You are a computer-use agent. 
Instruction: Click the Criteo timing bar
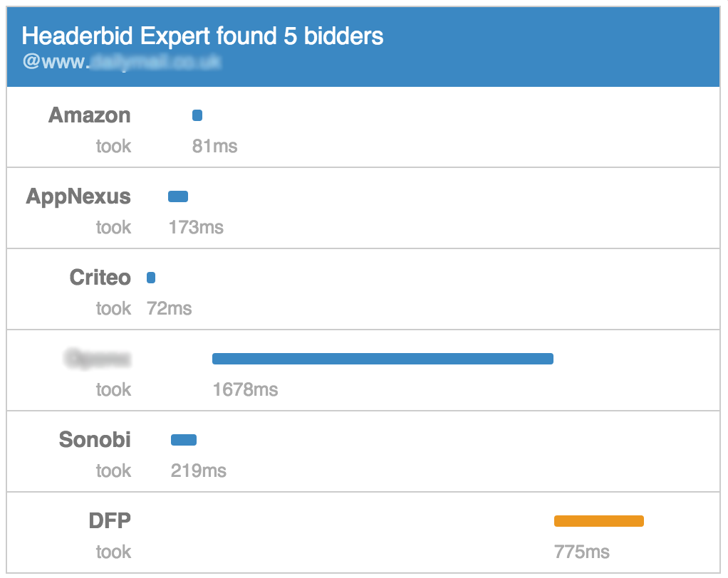point(150,277)
